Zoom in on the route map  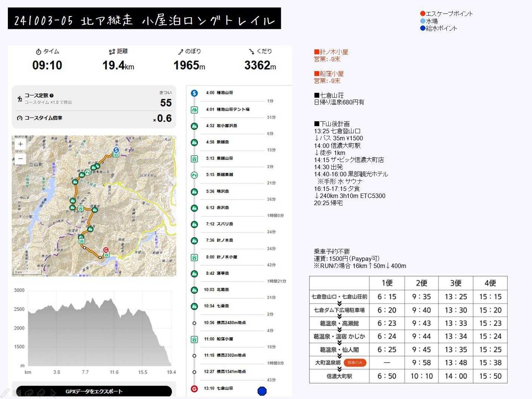tap(21, 144)
